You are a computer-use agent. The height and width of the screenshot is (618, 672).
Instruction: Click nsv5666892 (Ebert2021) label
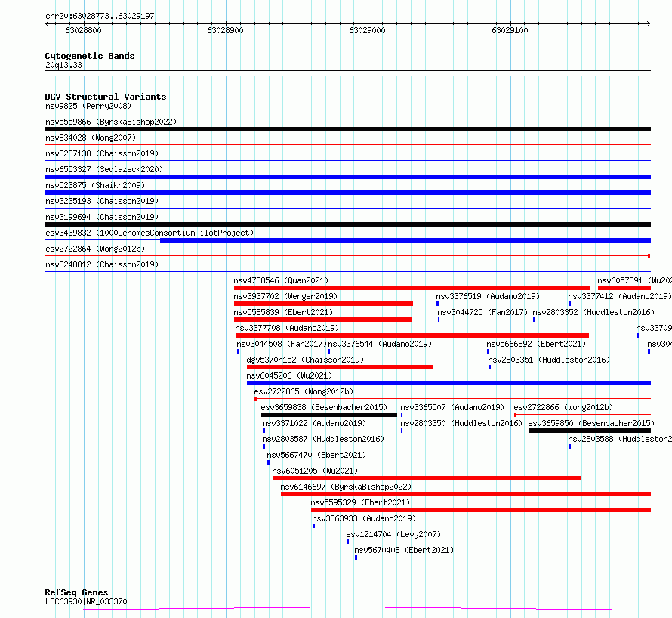click(x=536, y=344)
